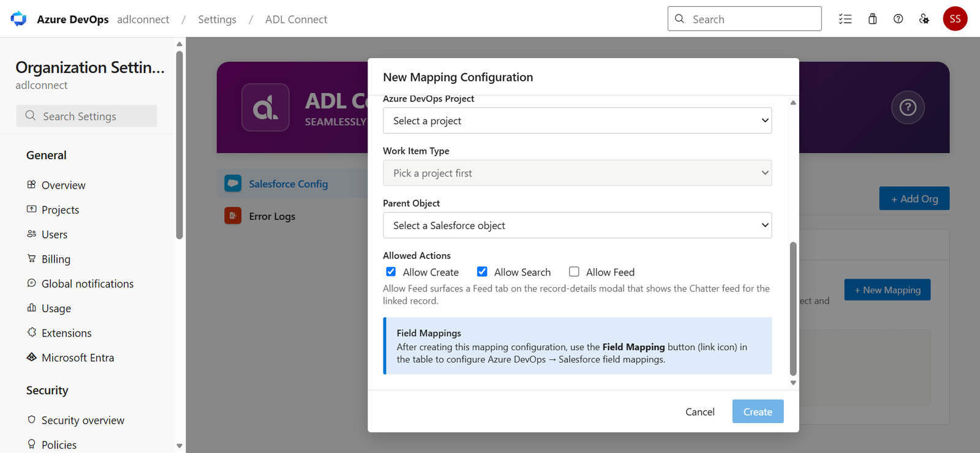980x453 pixels.
Task: Click the Salesforce Config cloud icon
Action: 233,184
